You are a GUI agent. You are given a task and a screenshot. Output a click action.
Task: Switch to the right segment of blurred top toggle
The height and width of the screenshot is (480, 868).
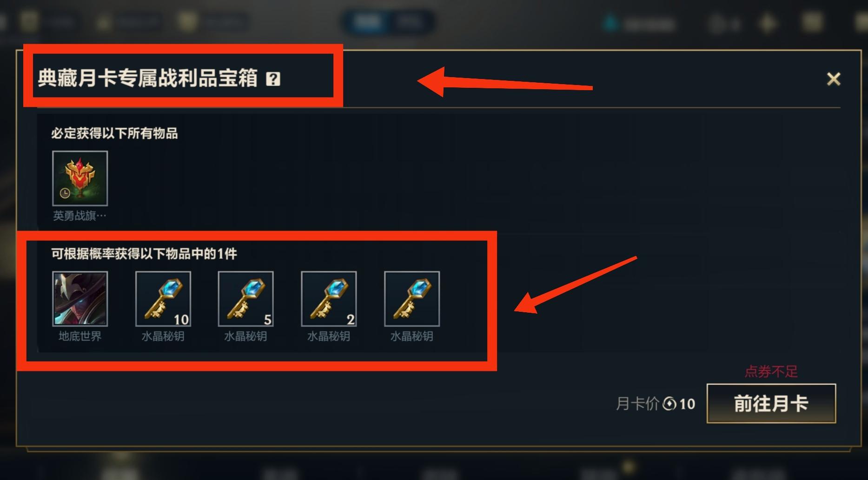point(410,22)
